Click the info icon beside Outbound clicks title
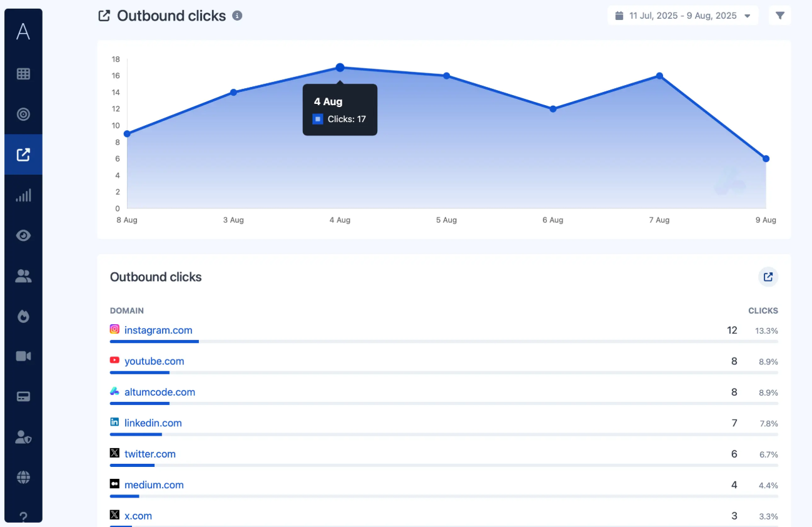 pyautogui.click(x=237, y=16)
